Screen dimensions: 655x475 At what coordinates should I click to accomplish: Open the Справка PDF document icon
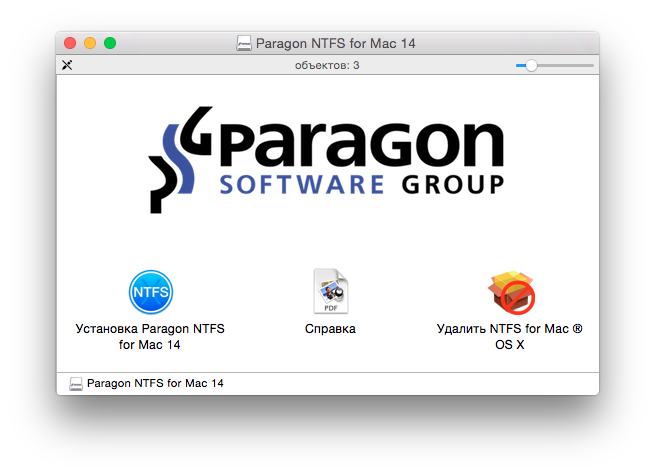pyautogui.click(x=330, y=291)
